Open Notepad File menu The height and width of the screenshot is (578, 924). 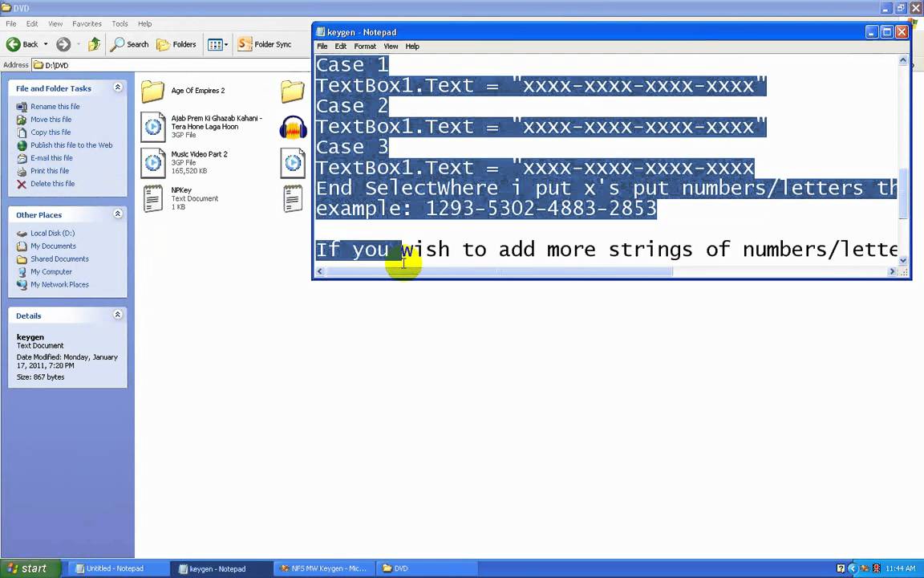click(322, 46)
